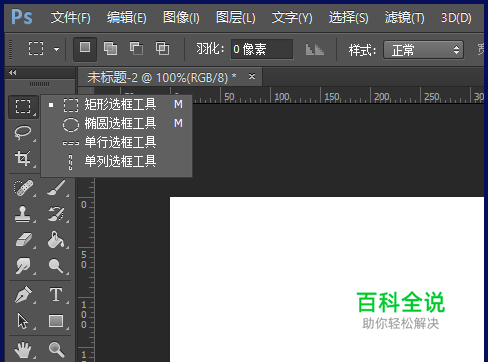Close the 未标题-2 document tab

tap(252, 77)
